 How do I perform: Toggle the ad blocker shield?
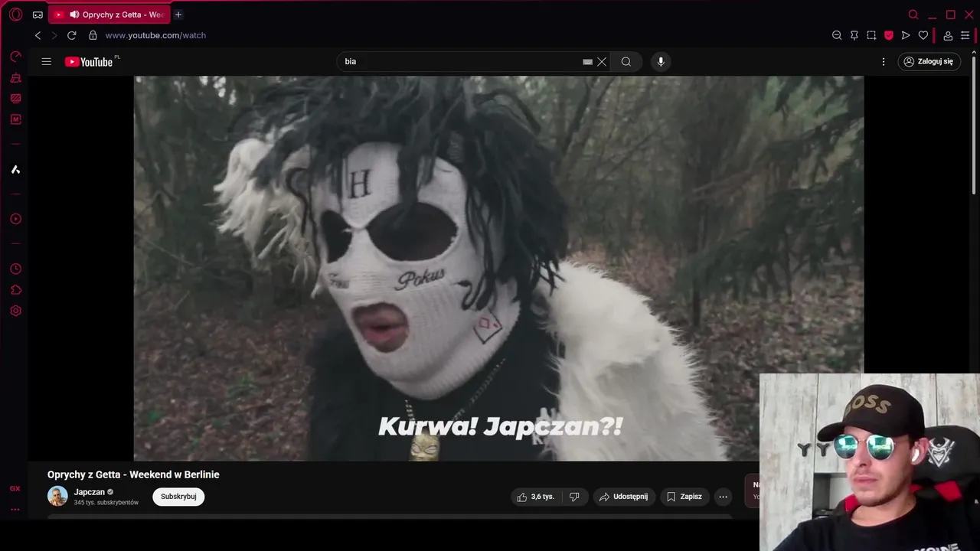889,35
